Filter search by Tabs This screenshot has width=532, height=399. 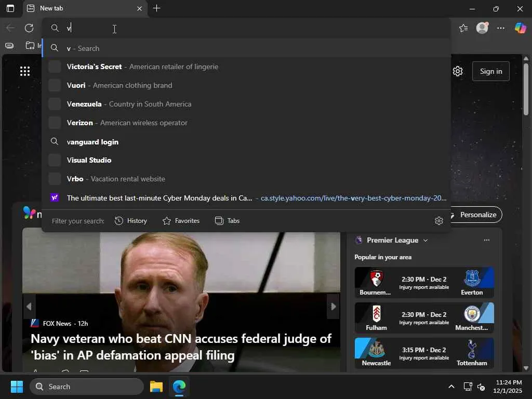click(228, 221)
